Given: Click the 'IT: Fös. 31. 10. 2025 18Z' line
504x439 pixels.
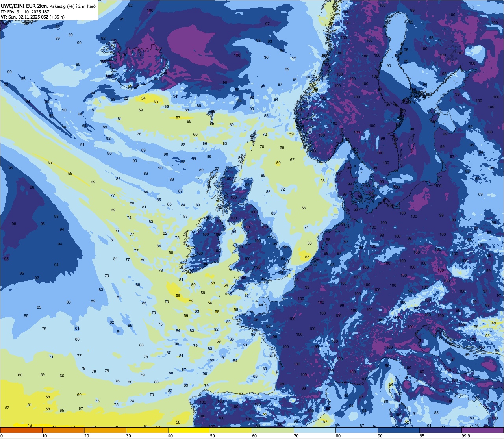Looking at the screenshot, I should [25, 11].
